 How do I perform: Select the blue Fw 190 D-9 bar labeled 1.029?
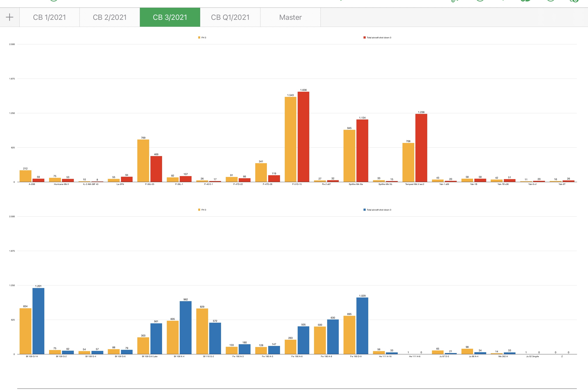(x=362, y=326)
